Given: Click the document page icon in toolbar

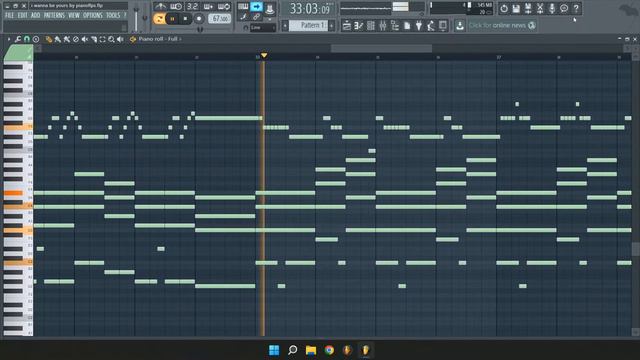Looking at the screenshot, I should [407, 26].
